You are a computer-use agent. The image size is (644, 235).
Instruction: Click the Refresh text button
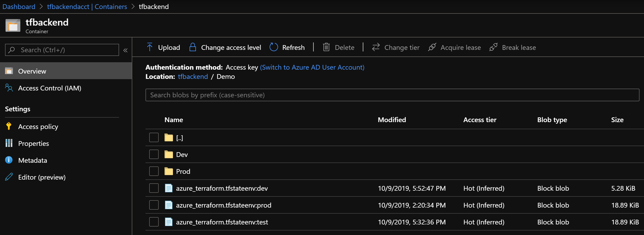[293, 47]
